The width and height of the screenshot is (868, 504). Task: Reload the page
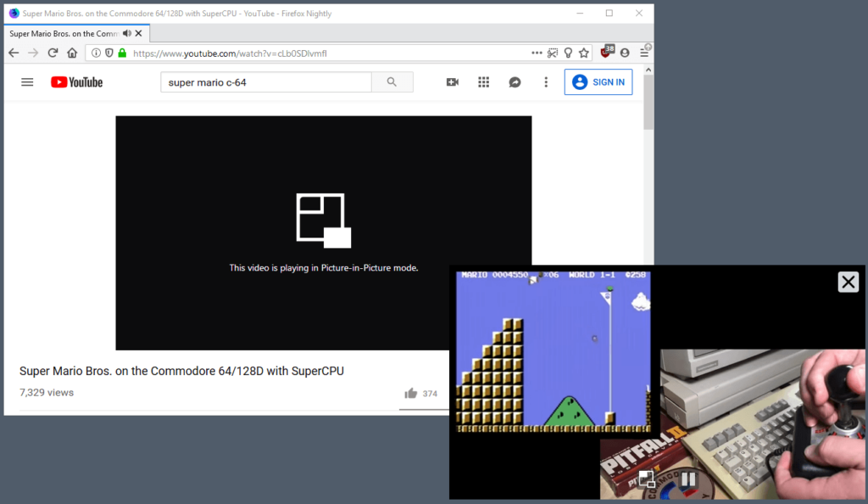53,53
